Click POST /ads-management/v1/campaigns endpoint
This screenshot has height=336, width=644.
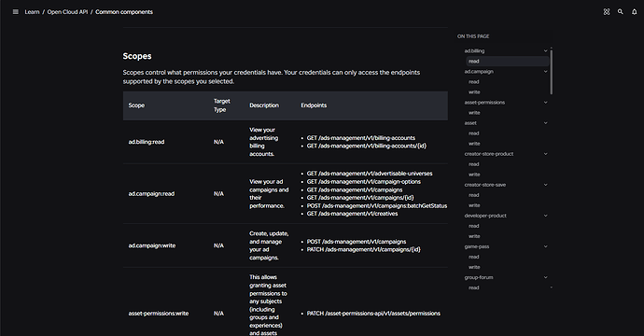(x=357, y=242)
